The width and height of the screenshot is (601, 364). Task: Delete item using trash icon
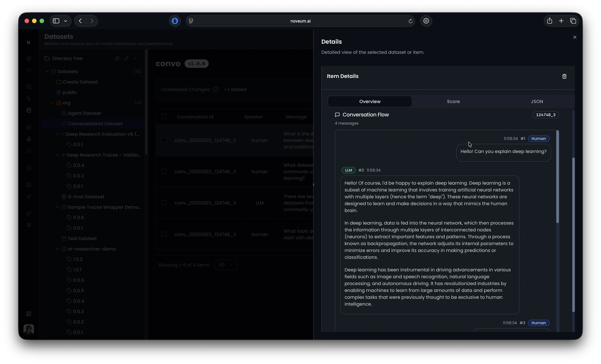point(564,76)
